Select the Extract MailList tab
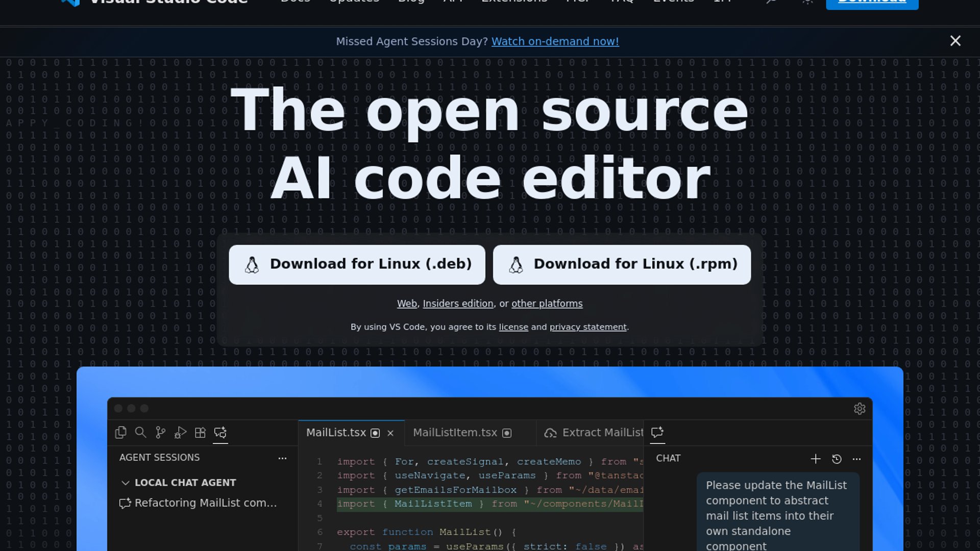The image size is (980, 551). 595,433
